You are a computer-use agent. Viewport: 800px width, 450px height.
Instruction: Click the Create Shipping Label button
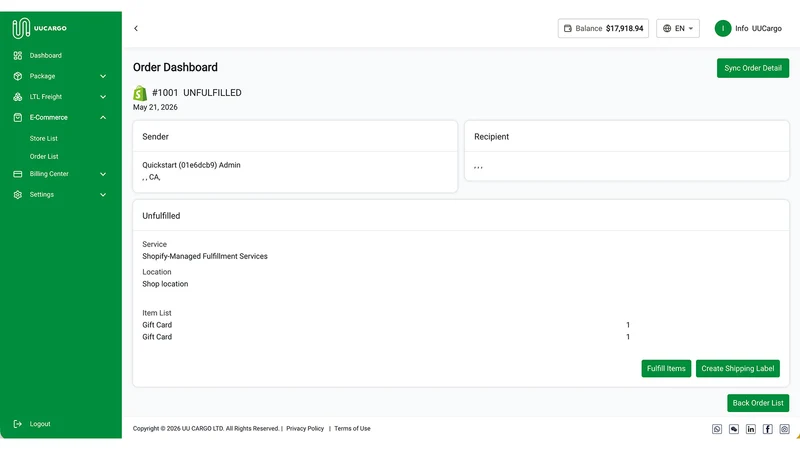pos(737,368)
